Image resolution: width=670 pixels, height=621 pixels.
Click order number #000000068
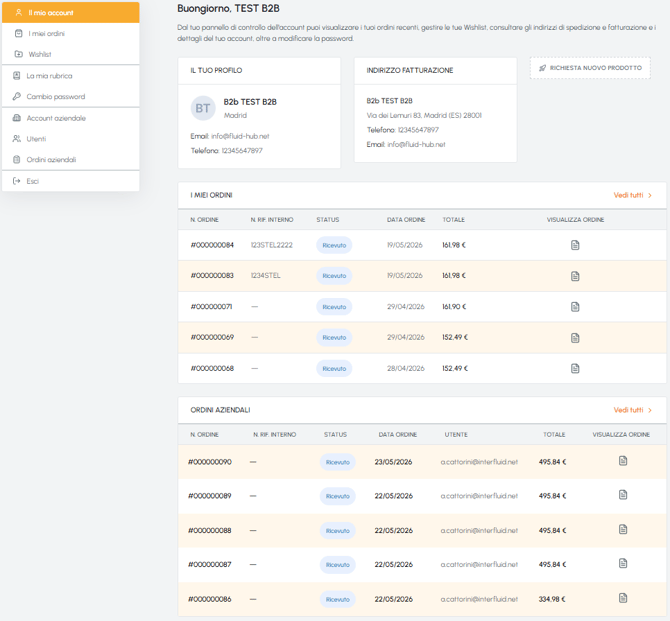(212, 368)
